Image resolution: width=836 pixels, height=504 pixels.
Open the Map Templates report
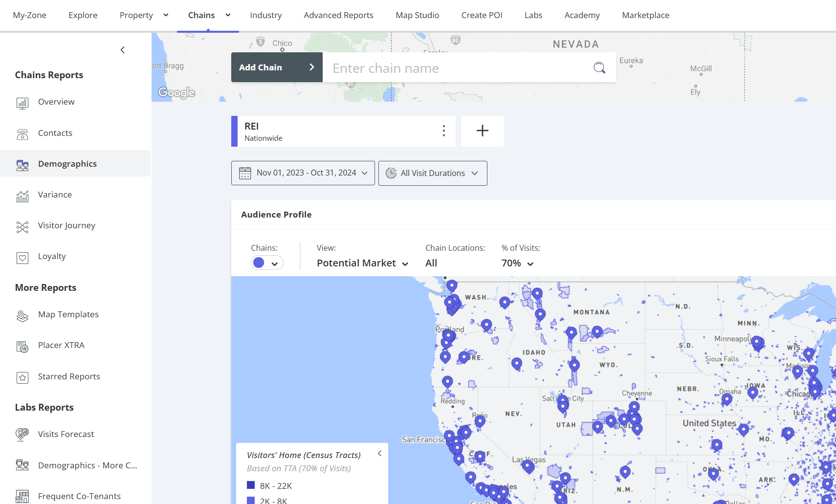click(68, 314)
